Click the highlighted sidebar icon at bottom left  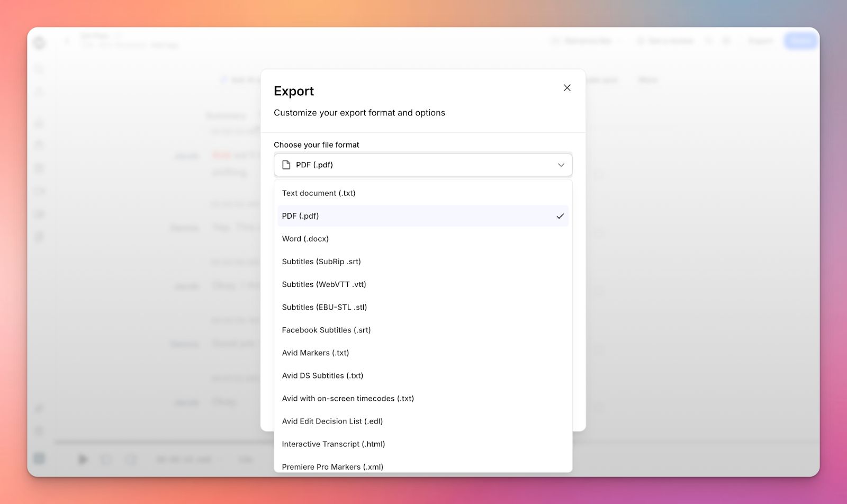coord(39,458)
